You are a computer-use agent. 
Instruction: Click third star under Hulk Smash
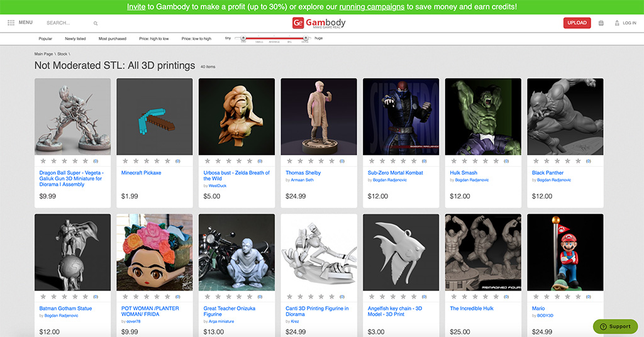[475, 161]
